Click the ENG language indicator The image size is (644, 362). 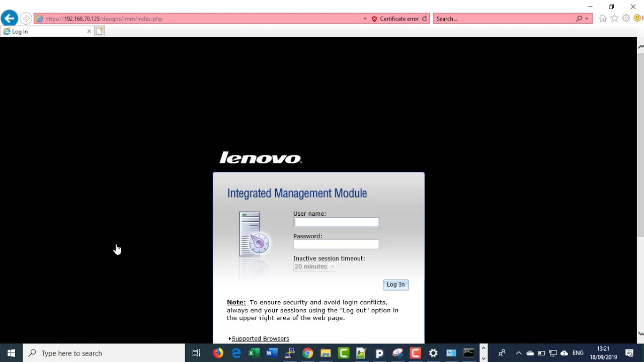coord(578,353)
